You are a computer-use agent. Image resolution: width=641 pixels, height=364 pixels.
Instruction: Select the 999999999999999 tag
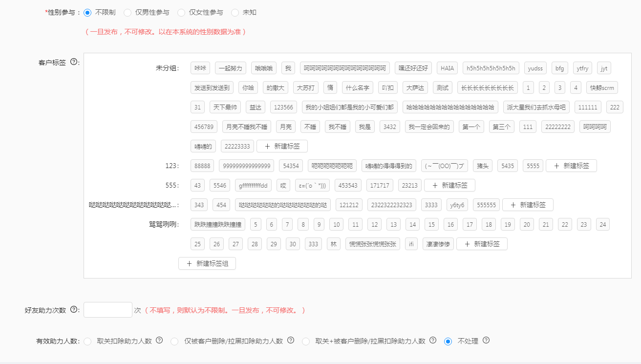point(247,166)
